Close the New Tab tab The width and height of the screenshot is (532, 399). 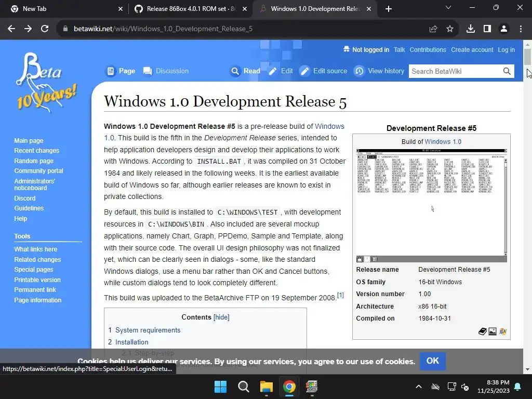click(121, 9)
